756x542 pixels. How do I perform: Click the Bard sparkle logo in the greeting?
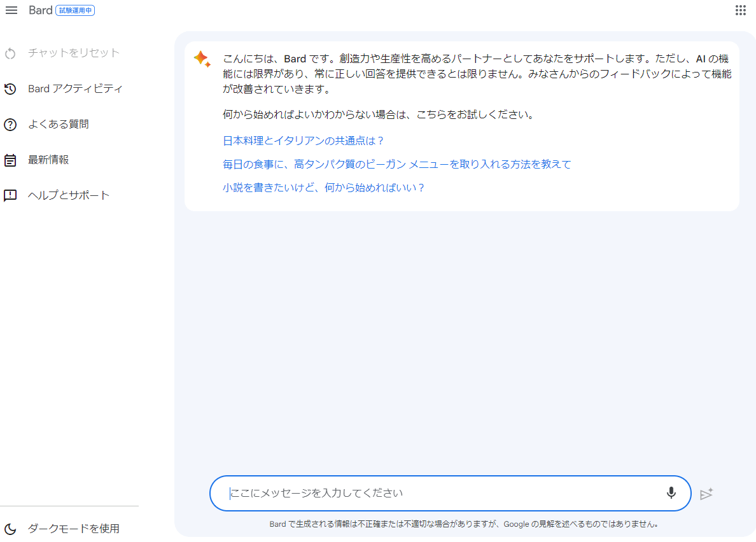[202, 59]
